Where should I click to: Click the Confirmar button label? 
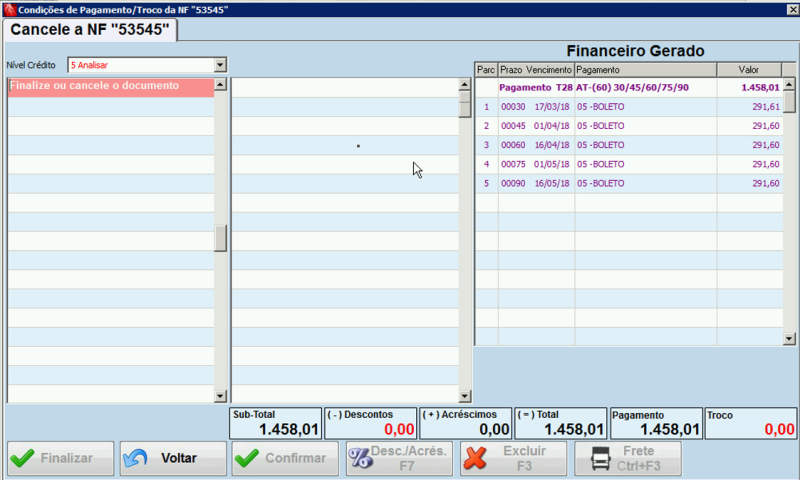click(x=295, y=458)
